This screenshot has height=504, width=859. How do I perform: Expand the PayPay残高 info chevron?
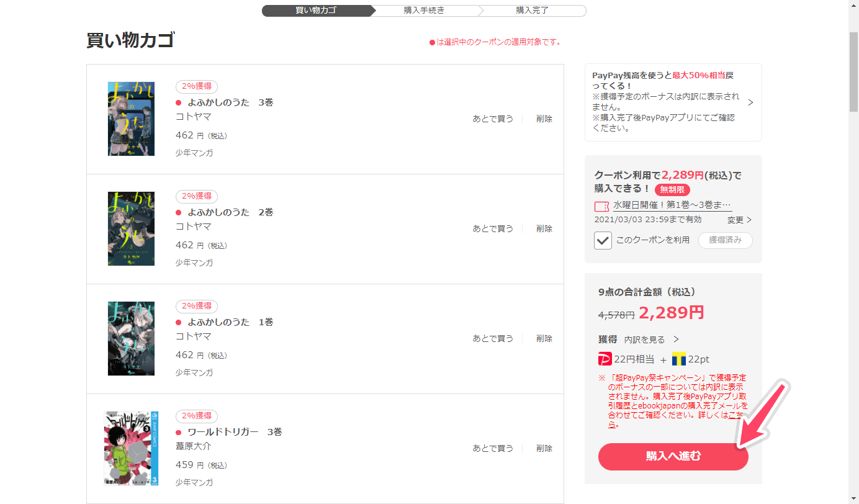[x=750, y=102]
